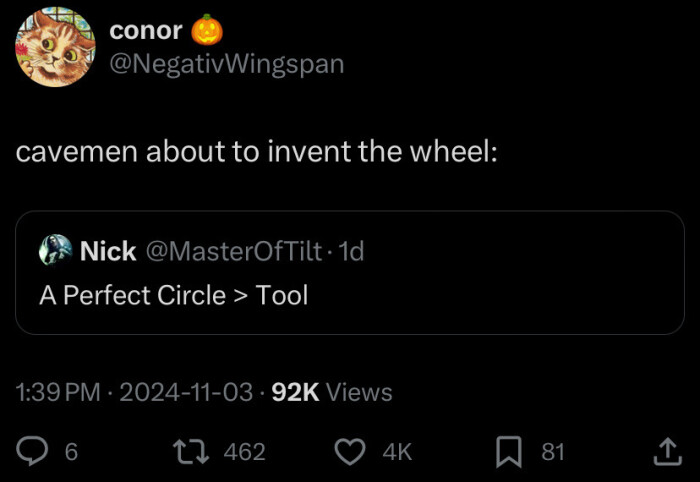Click the 1:39 PM post time
Image resolution: width=700 pixels, height=482 pixels.
click(59, 393)
